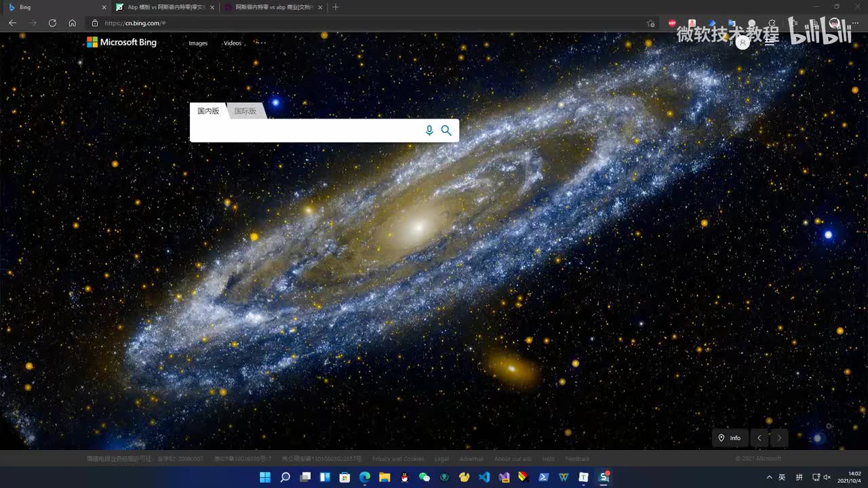Switch to the 国内版 search tab
The width and height of the screenshot is (868, 488).
pos(208,111)
